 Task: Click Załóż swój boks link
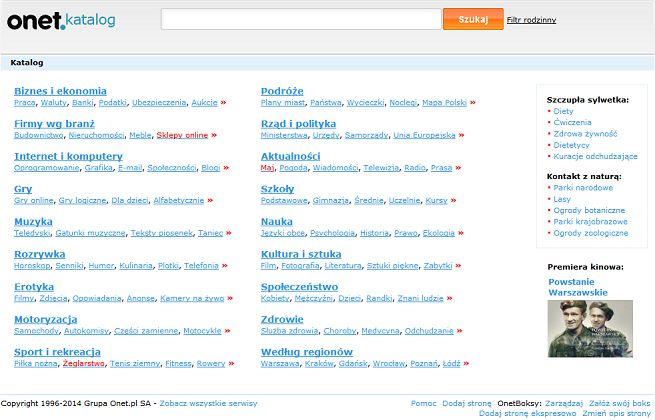(619, 403)
